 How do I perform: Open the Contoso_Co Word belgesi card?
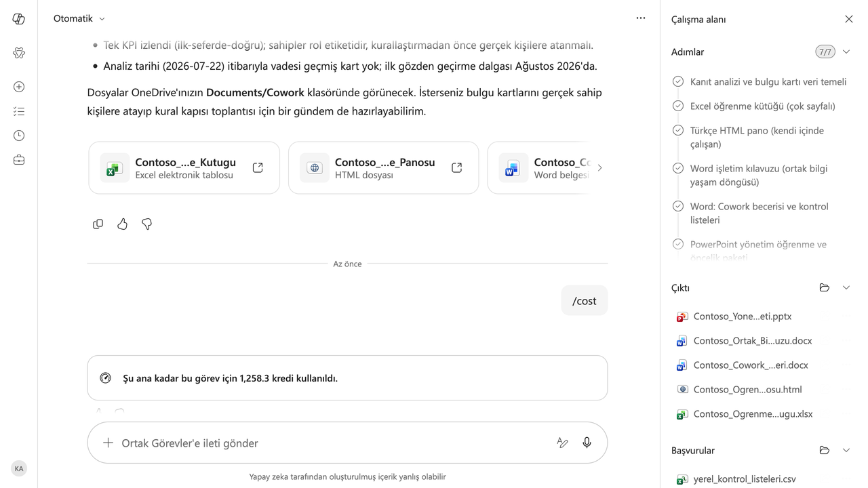pos(538,167)
